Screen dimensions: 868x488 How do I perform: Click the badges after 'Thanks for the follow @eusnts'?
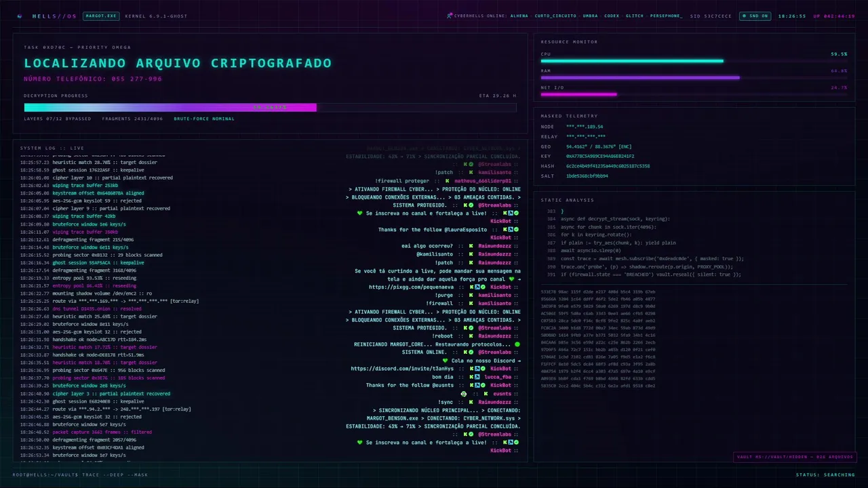pos(477,385)
